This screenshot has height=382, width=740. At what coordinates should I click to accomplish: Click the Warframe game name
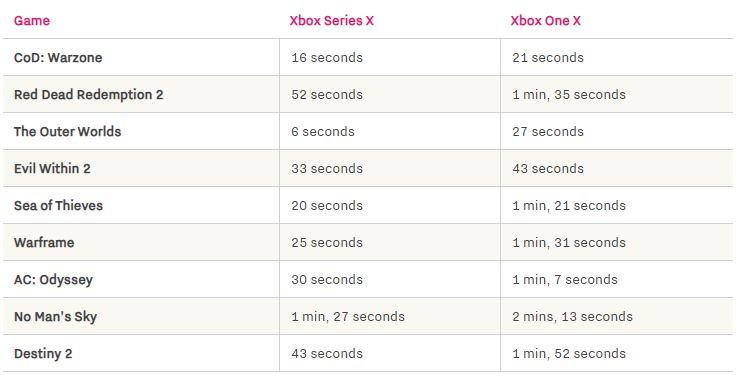click(x=44, y=242)
